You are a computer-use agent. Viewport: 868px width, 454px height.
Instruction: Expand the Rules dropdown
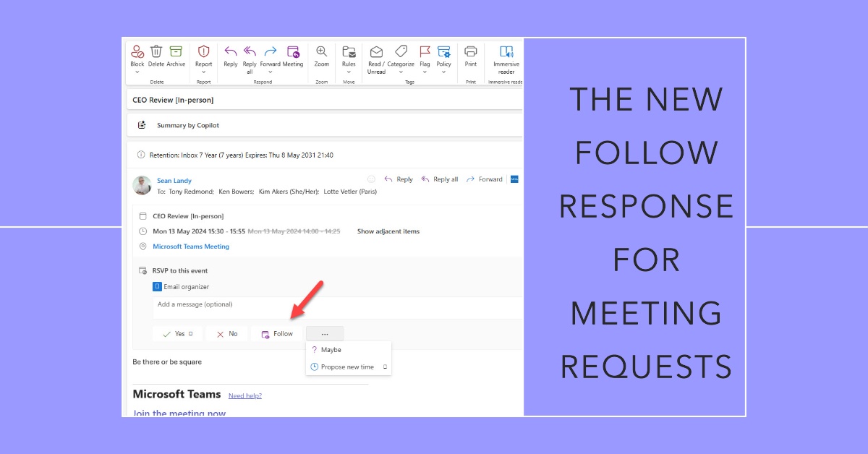tap(349, 72)
